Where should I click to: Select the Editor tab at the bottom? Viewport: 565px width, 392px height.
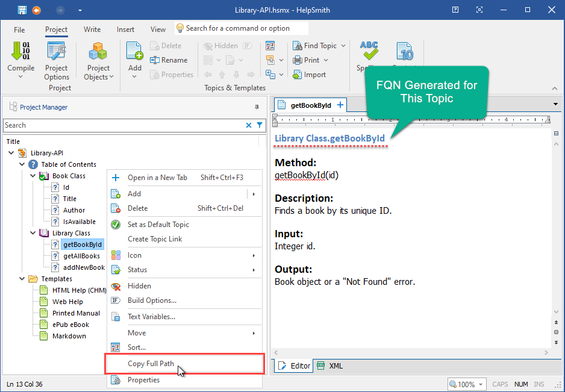click(295, 366)
